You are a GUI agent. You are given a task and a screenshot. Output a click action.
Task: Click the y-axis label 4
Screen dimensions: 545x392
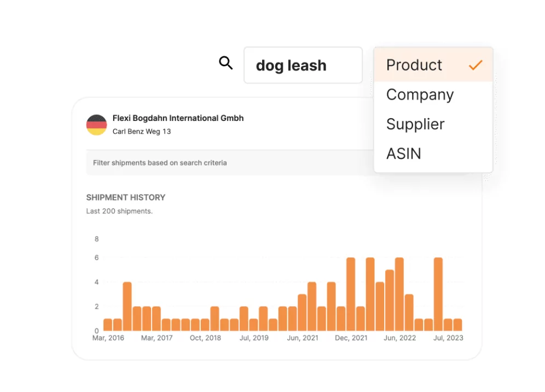click(97, 282)
